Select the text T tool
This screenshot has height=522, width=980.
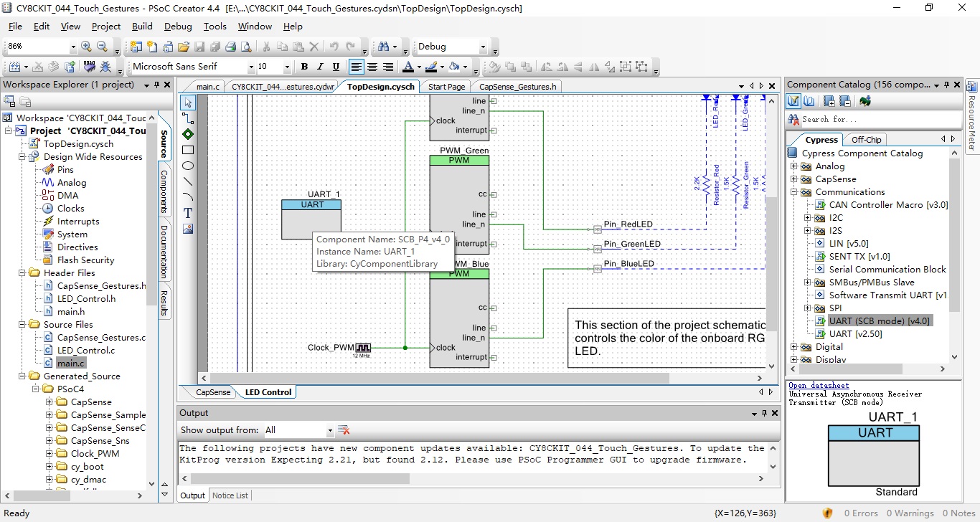[188, 213]
